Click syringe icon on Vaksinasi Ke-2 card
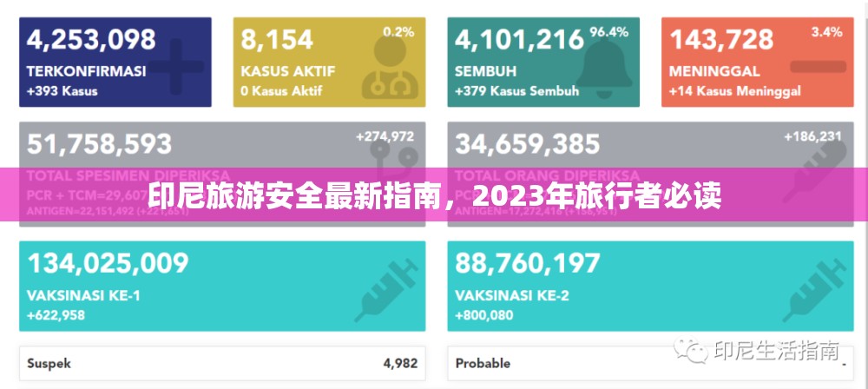The width and height of the screenshot is (868, 389). (815, 290)
